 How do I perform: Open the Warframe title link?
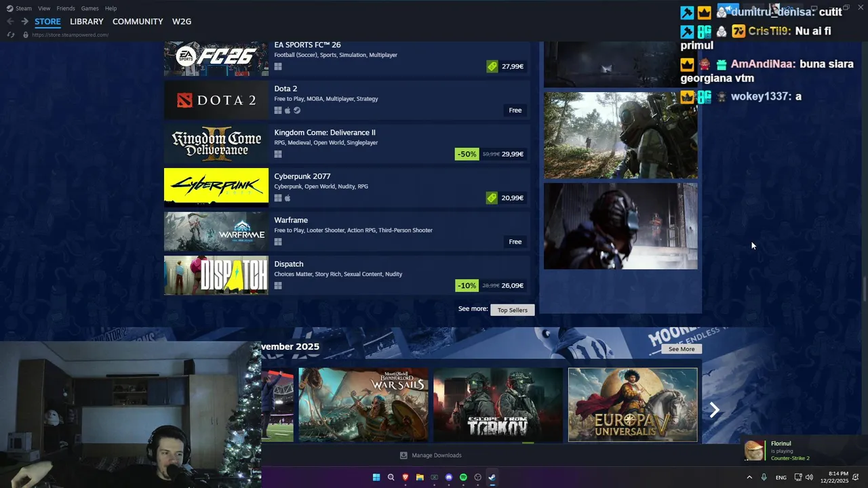click(291, 220)
